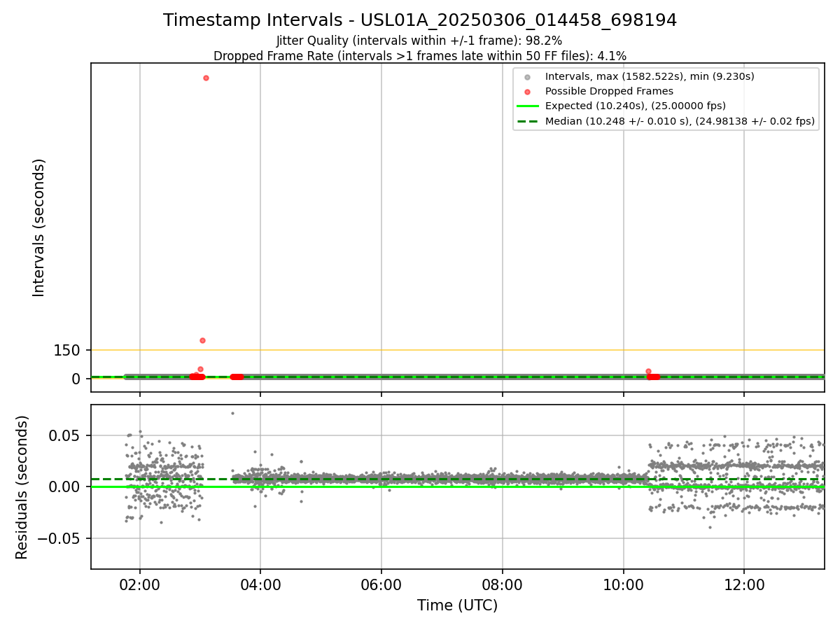Viewport: 840px width, 630px height.
Task: Click the red dot marker in the legend
Action: [x=528, y=92]
